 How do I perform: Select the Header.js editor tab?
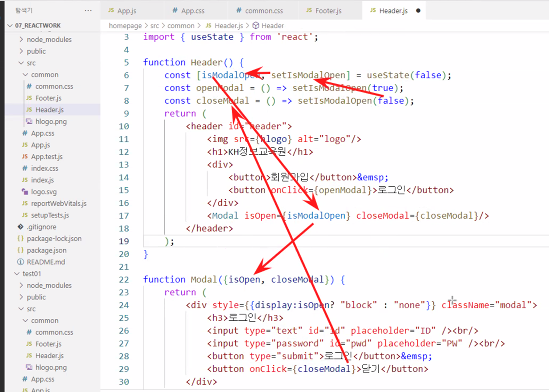pyautogui.click(x=394, y=10)
